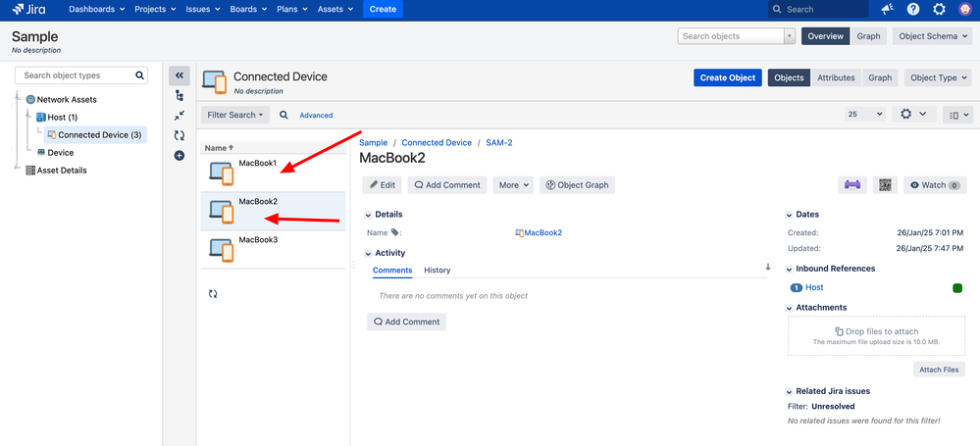The height and width of the screenshot is (446, 980).
Task: Open the Dashboards menu
Action: 97,10
